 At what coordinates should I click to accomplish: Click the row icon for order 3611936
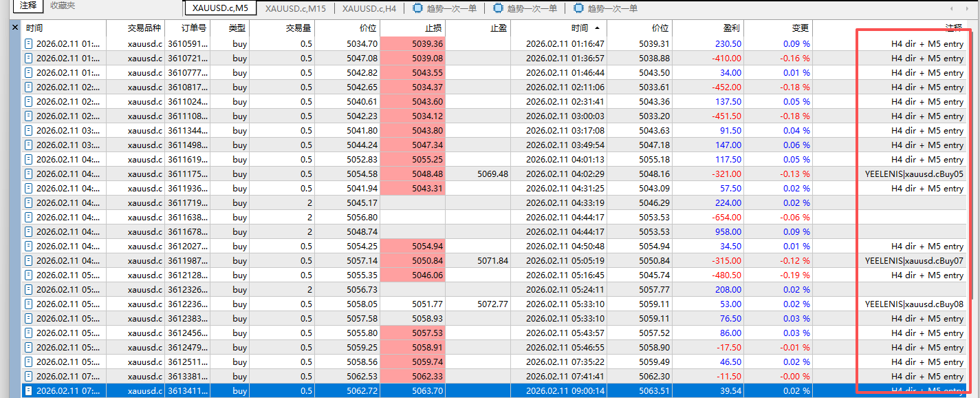coord(29,188)
